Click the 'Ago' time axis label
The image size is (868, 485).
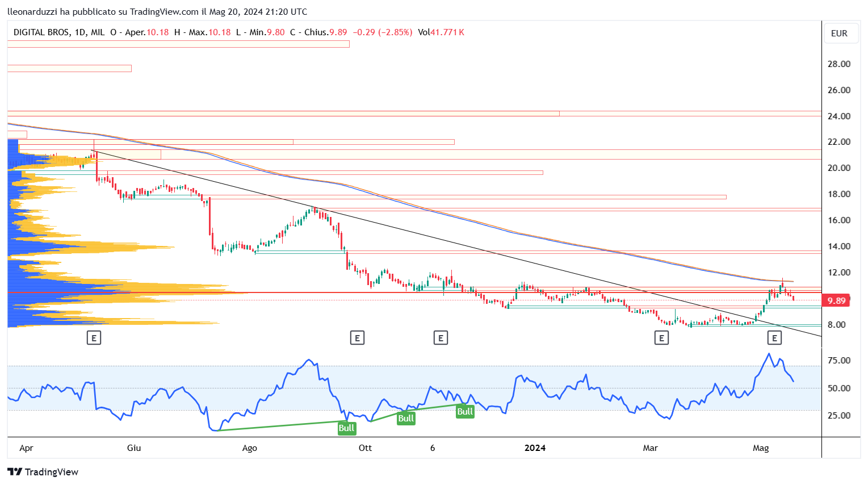coord(250,448)
